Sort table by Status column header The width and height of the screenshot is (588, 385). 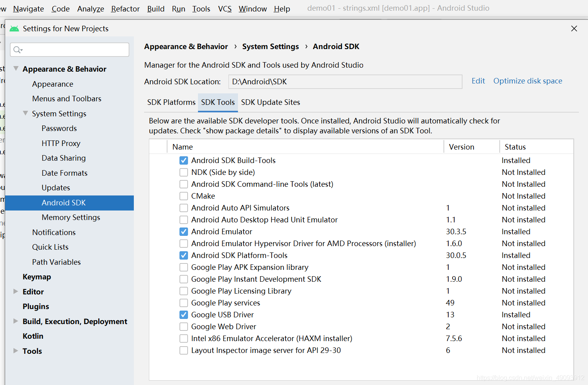click(x=537, y=147)
